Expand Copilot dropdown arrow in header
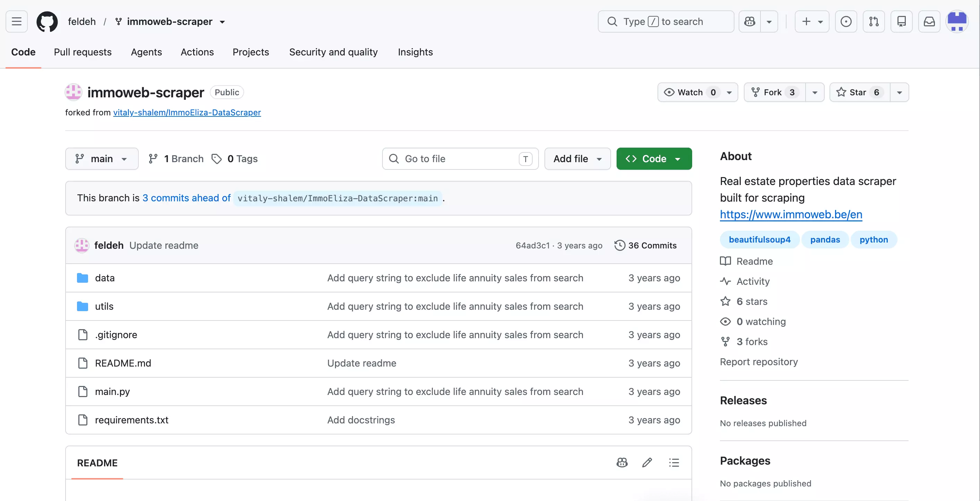 [769, 22]
